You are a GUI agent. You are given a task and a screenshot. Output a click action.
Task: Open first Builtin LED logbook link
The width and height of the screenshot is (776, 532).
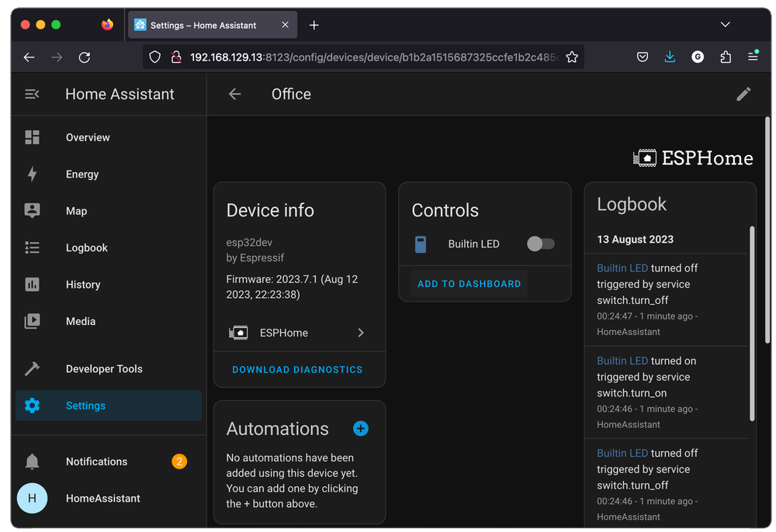pos(622,268)
